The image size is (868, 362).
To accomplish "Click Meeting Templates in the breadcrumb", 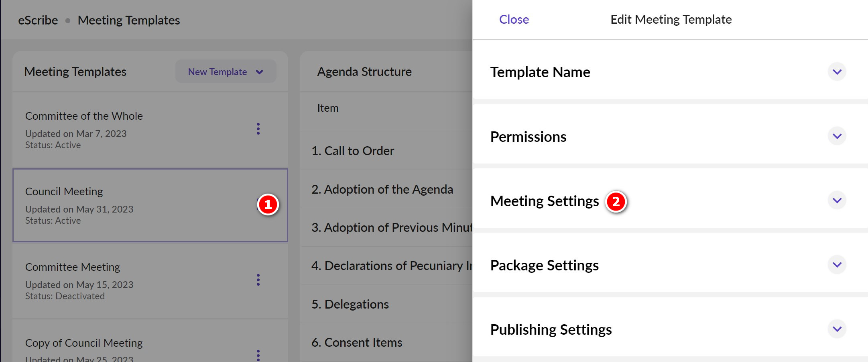I will (x=129, y=20).
